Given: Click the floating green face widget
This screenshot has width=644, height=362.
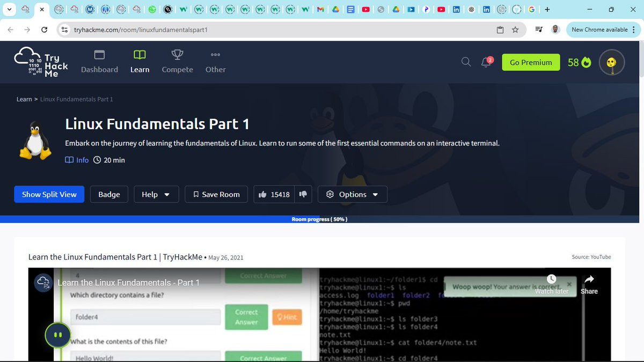Looking at the screenshot, I should [x=58, y=335].
